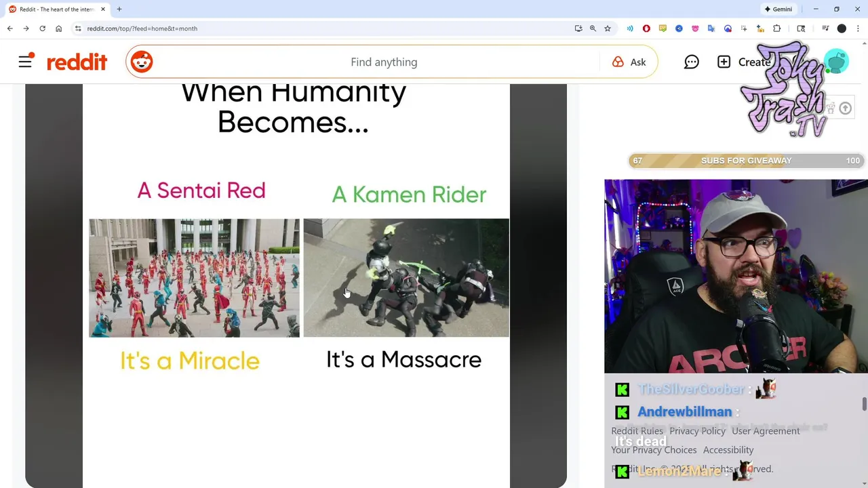Screen dimensions: 868x488
Task: Open Reddit chat messages
Action: (691, 62)
